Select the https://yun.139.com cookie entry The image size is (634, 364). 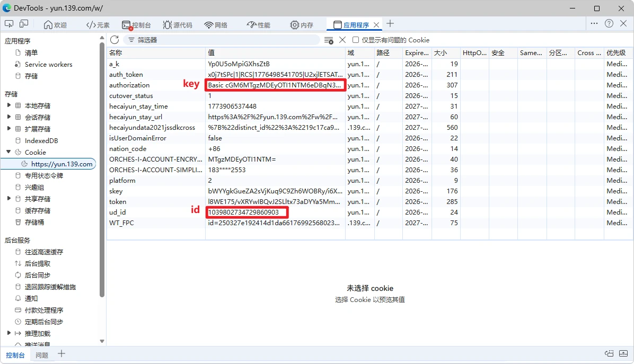click(x=61, y=164)
